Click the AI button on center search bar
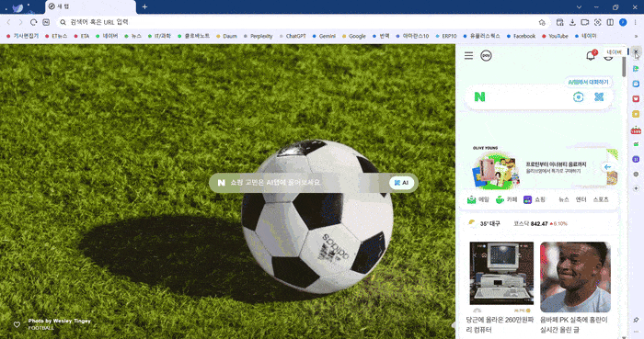Viewport: 644px width, 339px height. click(401, 183)
